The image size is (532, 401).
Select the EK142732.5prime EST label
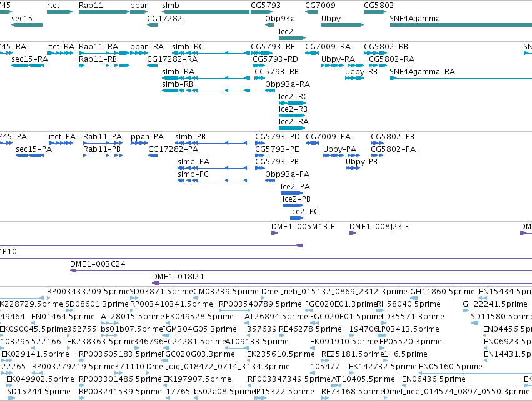(383, 367)
